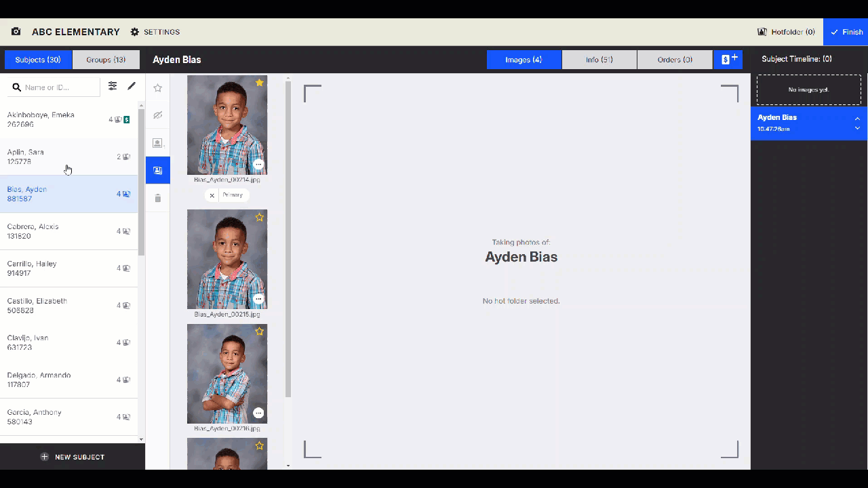Click image count icon on Garcia, Anthony row

(x=126, y=417)
